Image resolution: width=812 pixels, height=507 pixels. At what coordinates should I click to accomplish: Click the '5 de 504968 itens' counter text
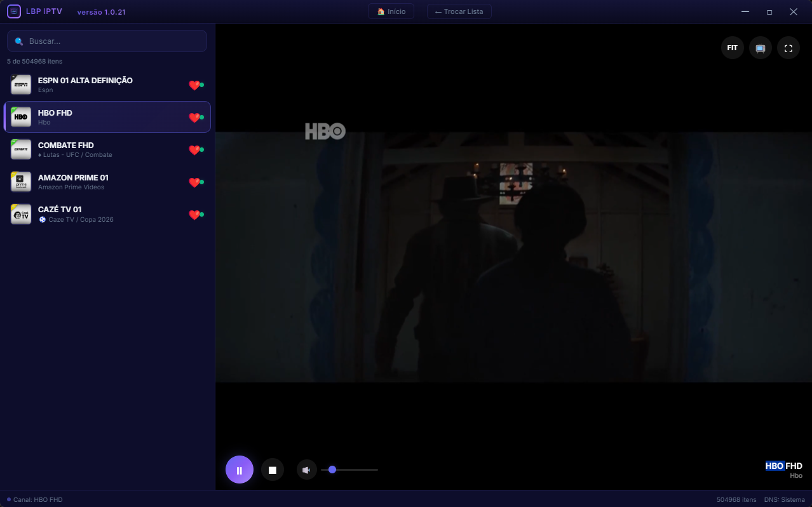pos(34,62)
